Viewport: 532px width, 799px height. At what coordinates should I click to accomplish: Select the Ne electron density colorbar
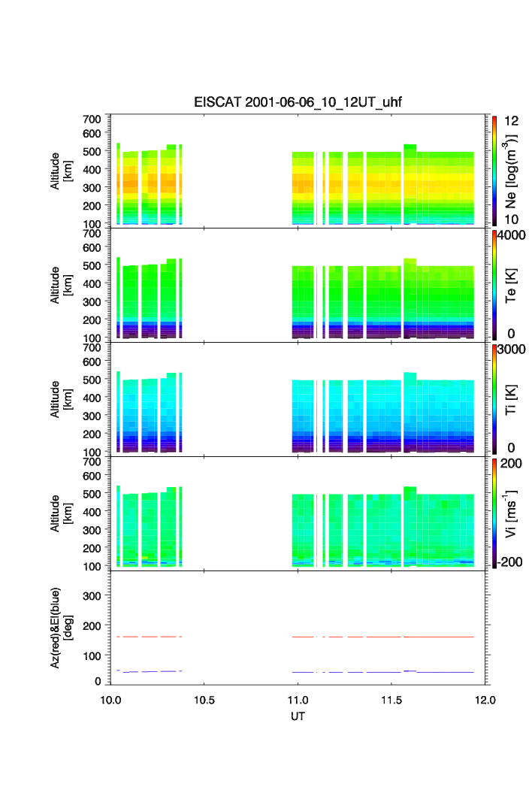point(494,170)
